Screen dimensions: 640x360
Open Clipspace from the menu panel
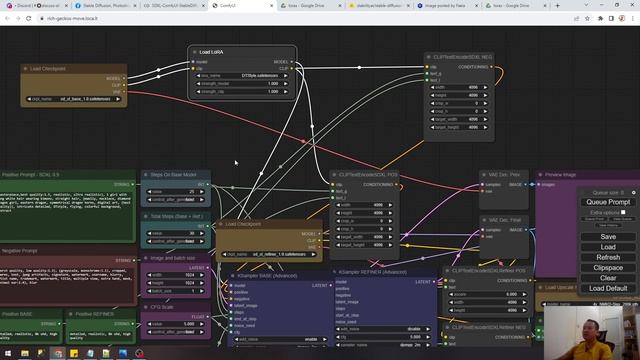click(608, 268)
